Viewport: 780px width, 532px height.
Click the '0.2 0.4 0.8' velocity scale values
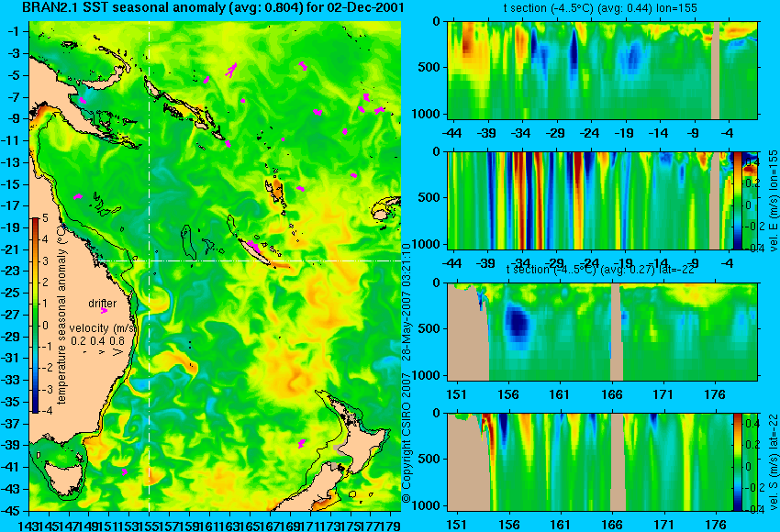tap(97, 340)
